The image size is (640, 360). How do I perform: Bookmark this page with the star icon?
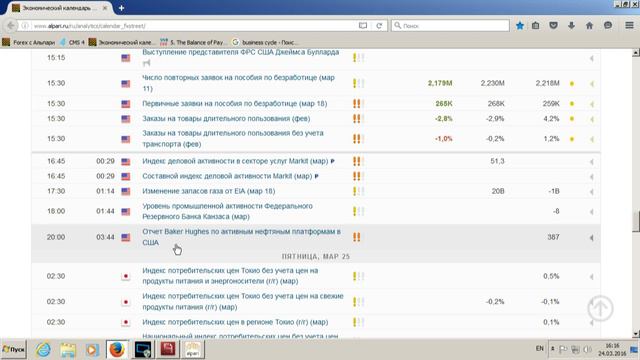(x=520, y=26)
